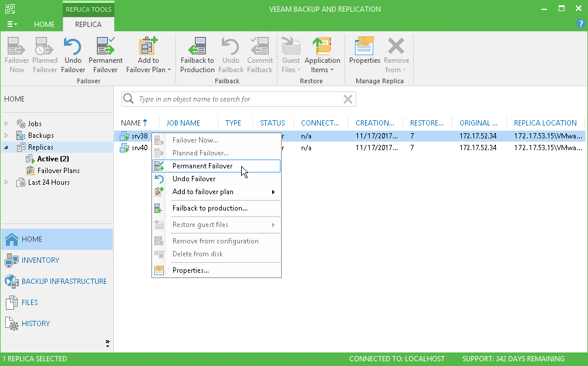Open the INVENTORY navigation view
The width and height of the screenshot is (588, 366).
pyautogui.click(x=57, y=260)
